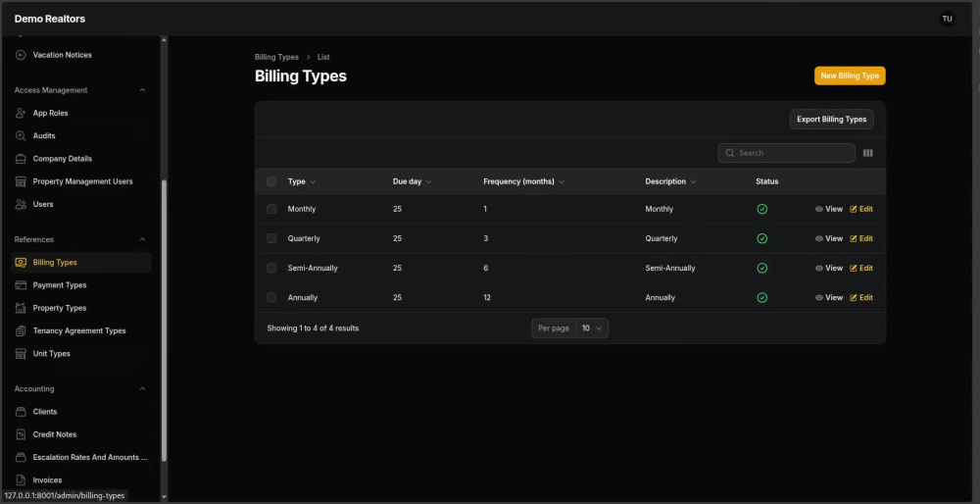Click the Property Management Users icon

pyautogui.click(x=21, y=181)
